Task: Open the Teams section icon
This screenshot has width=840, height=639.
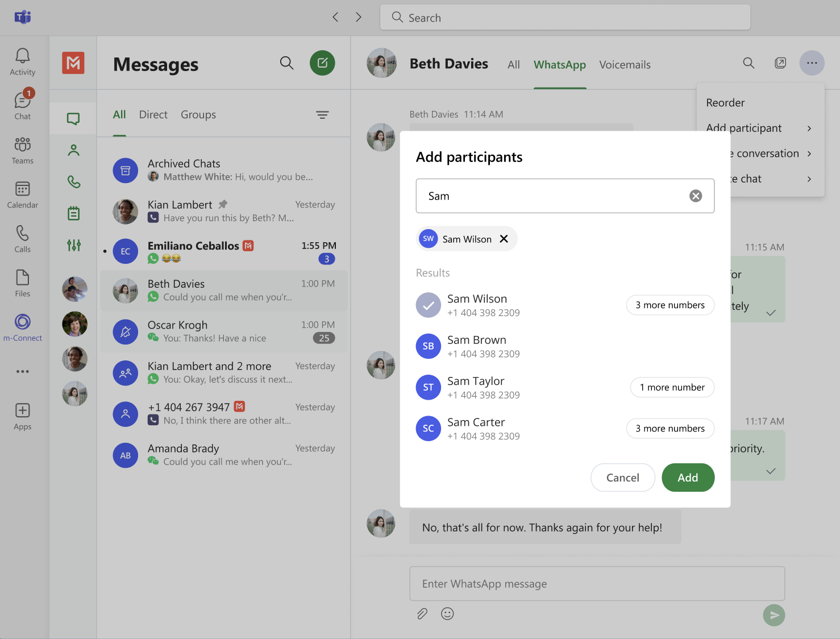Action: 23,150
